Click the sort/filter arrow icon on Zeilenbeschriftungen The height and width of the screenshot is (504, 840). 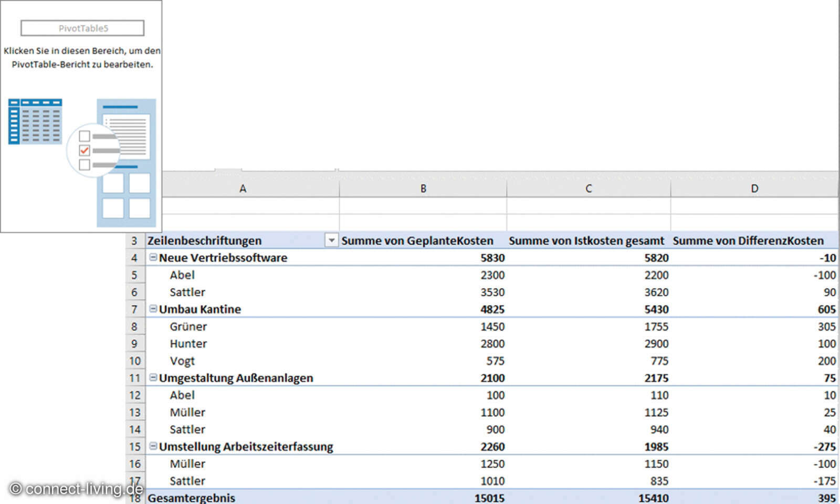[332, 240]
